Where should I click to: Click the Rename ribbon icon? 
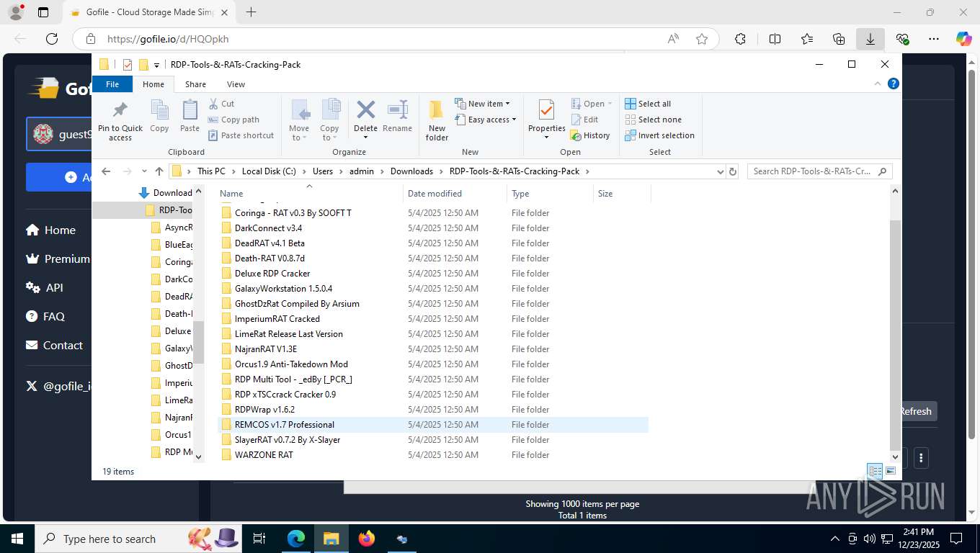click(x=397, y=117)
